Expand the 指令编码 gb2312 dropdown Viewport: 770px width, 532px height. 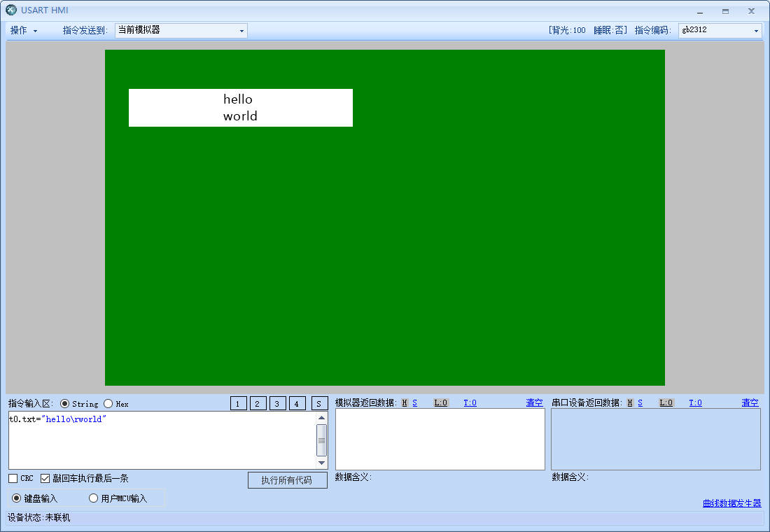click(x=720, y=31)
